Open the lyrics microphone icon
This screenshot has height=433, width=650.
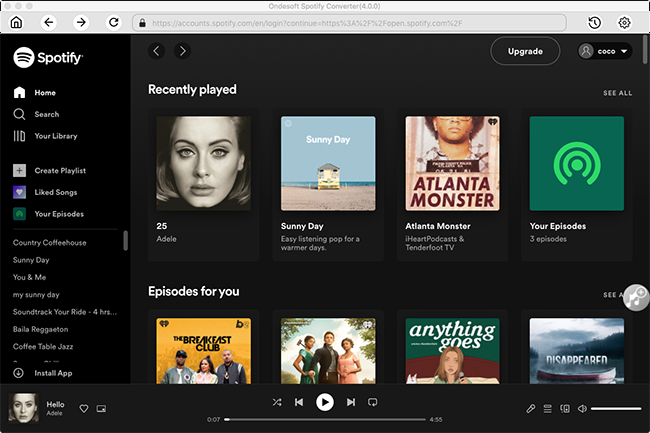point(531,408)
